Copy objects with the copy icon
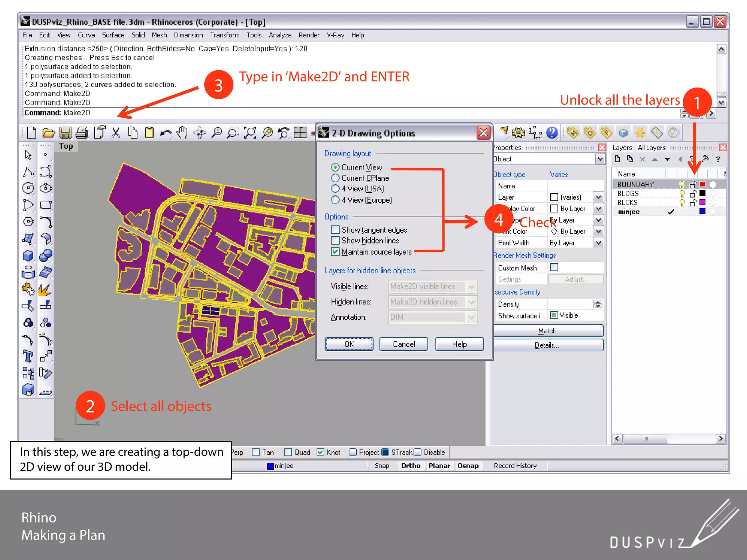The height and width of the screenshot is (560, 747). [x=133, y=133]
